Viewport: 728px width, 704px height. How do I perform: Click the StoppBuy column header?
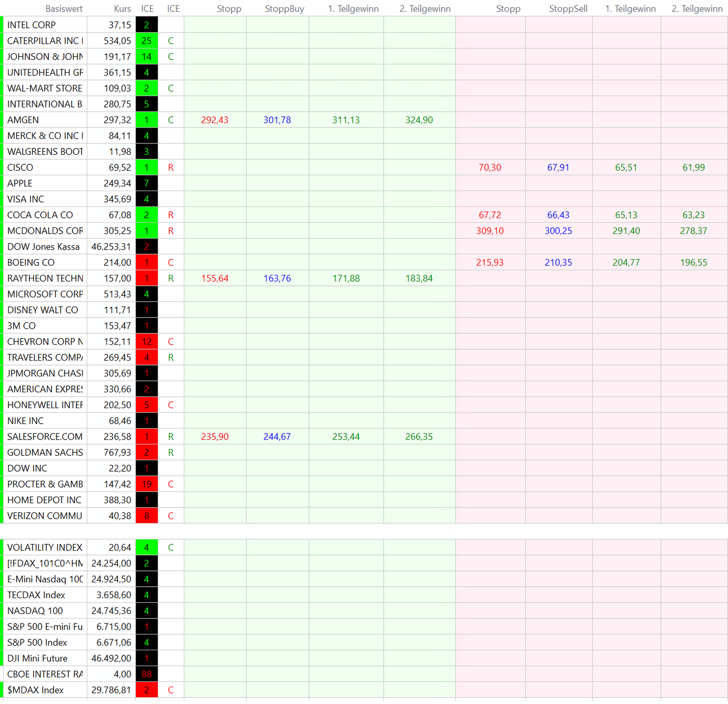(284, 8)
